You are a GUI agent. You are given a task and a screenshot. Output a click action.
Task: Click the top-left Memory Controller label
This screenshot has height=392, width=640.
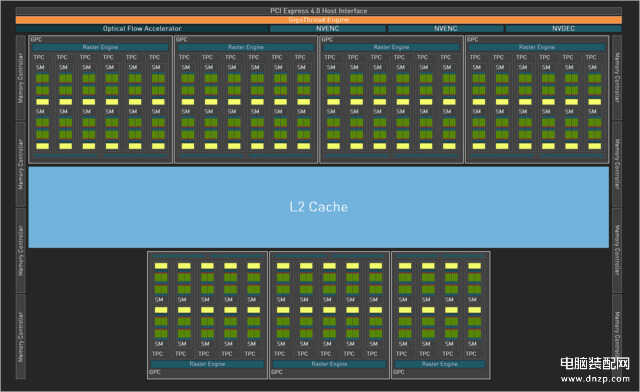21,78
